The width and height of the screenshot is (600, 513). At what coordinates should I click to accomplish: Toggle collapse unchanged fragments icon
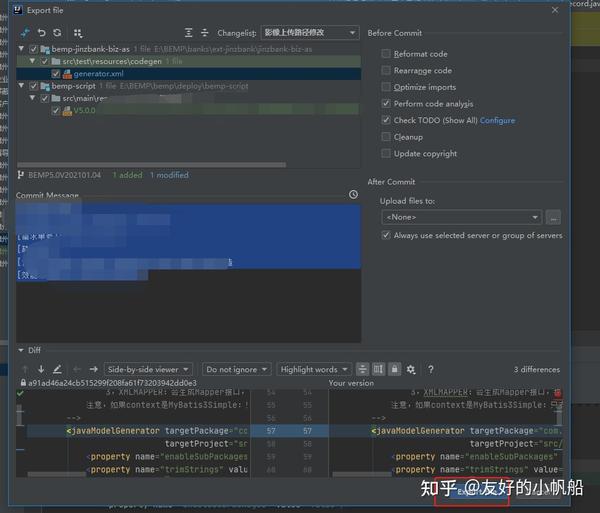362,369
